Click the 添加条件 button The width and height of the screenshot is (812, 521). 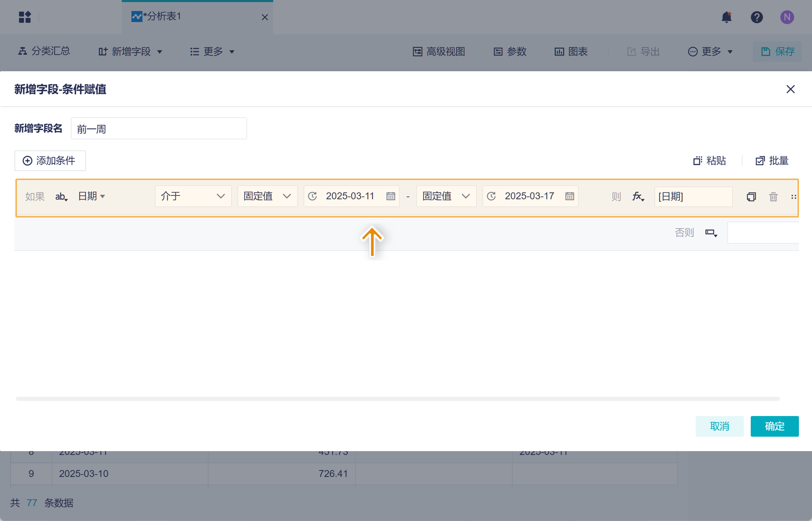pos(50,161)
